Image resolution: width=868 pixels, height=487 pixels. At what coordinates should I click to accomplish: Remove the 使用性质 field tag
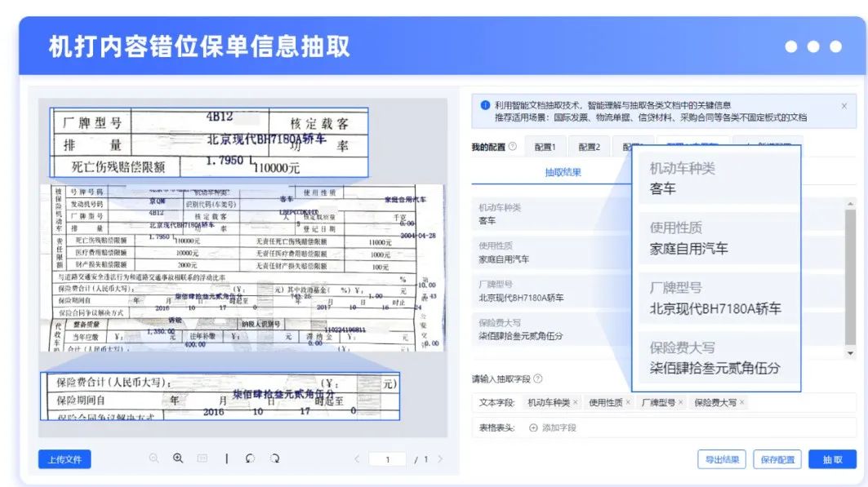coord(628,402)
